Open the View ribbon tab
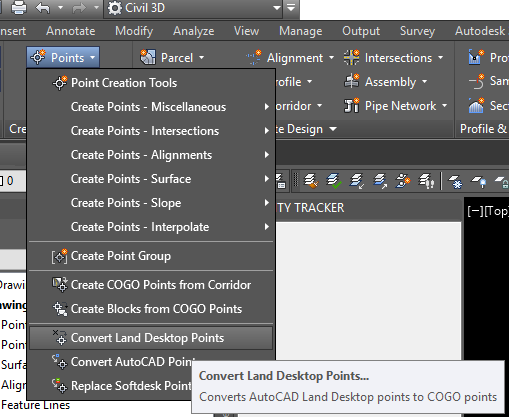The image size is (509, 417). pyautogui.click(x=246, y=31)
